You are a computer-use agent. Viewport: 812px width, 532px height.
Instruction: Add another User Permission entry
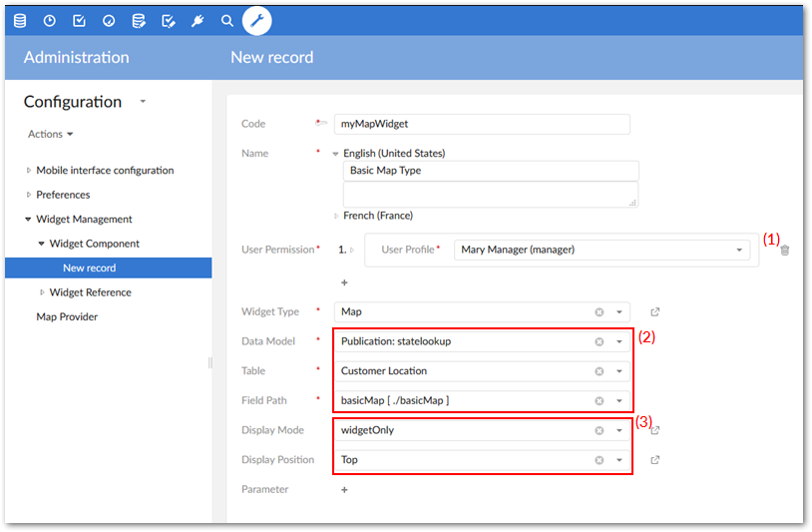tap(345, 283)
